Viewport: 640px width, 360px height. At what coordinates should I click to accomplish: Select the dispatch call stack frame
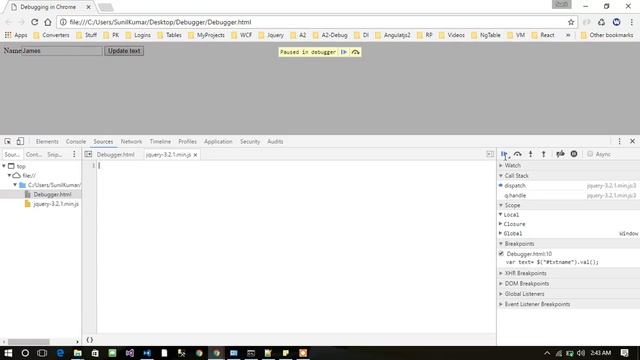point(568,185)
